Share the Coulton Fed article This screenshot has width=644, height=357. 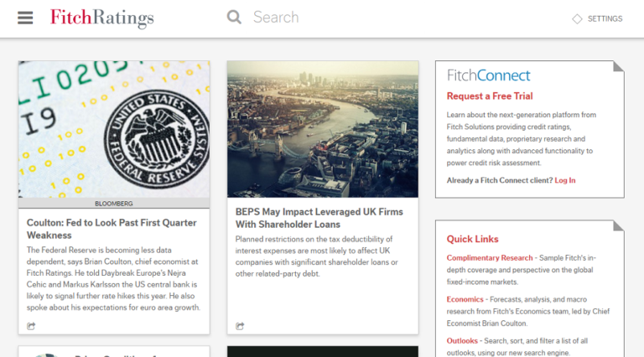[31, 326]
